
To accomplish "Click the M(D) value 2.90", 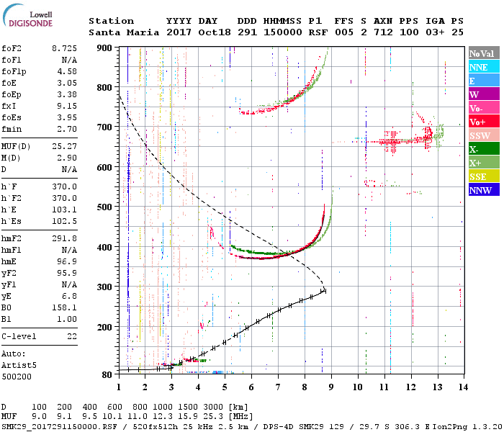I will (x=67, y=158).
